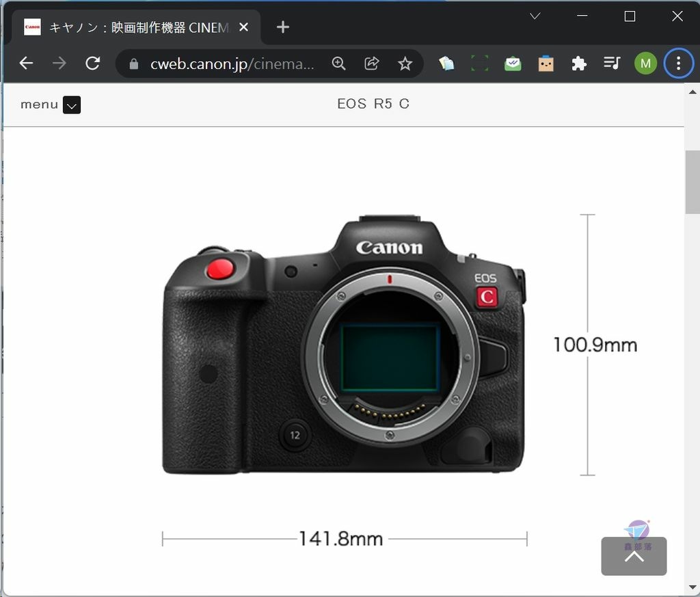This screenshot has width=700, height=597.
Task: Jump to top with the gray arrow button
Action: pyautogui.click(x=634, y=556)
